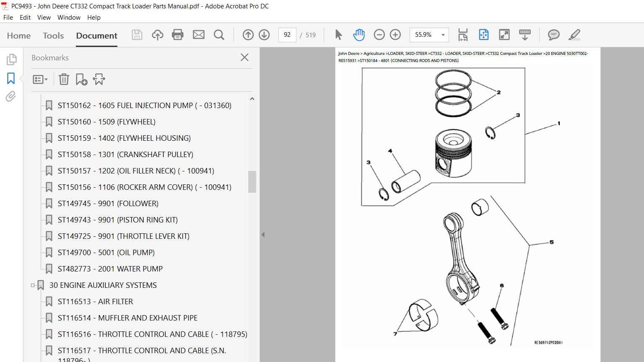Open bookmark ST150162 Fuel Injection Pump
Image resolution: width=644 pixels, height=362 pixels.
click(x=145, y=106)
